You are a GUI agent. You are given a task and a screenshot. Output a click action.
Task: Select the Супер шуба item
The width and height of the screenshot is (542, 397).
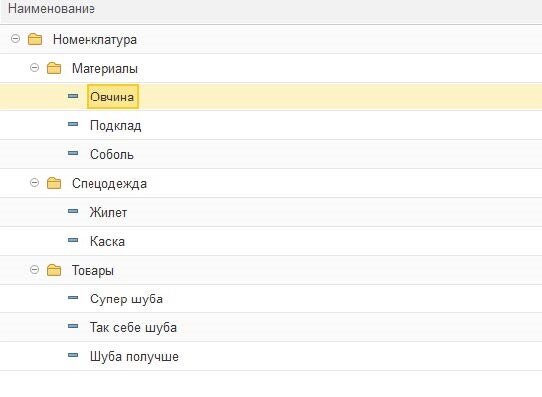(x=126, y=299)
